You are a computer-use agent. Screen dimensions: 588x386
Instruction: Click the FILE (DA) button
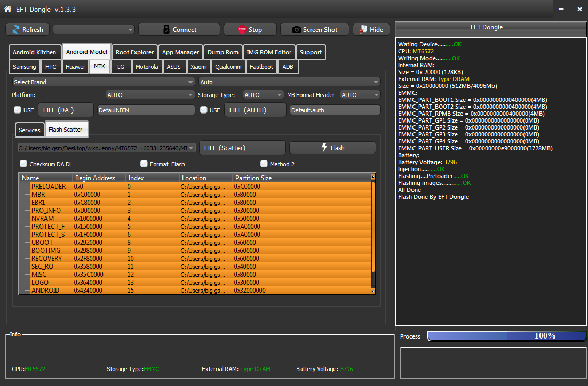tap(66, 110)
